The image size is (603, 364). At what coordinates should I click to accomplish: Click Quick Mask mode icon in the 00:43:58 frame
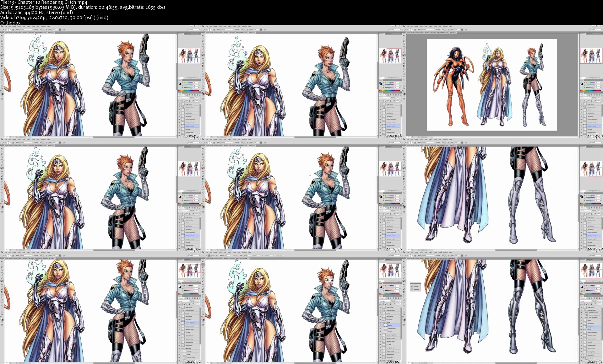[404, 322]
